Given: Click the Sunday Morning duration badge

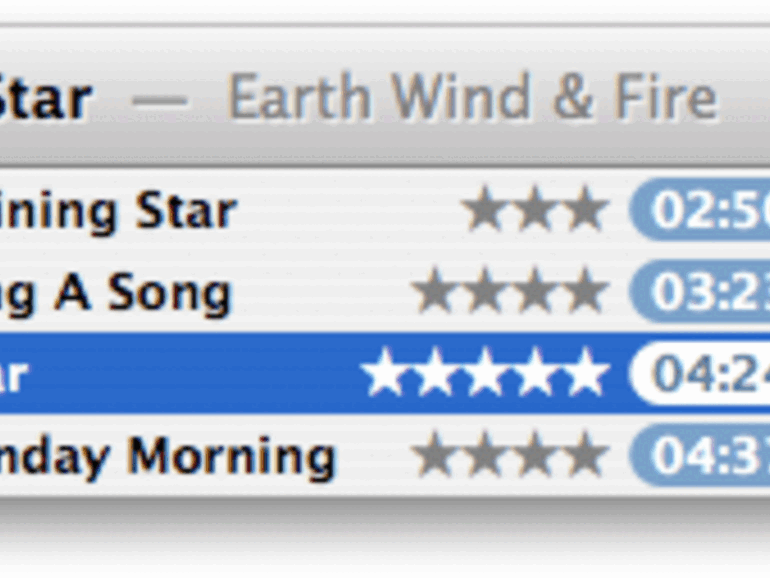Looking at the screenshot, I should click(x=699, y=455).
